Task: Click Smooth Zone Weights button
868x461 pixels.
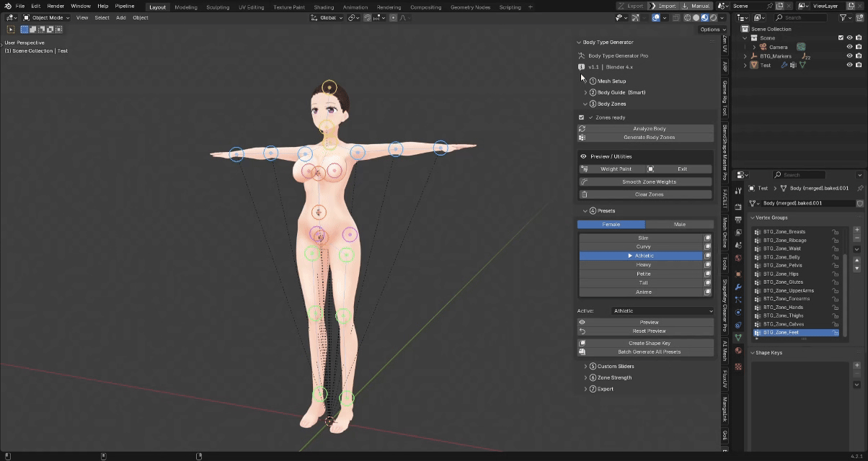Action: coord(646,182)
